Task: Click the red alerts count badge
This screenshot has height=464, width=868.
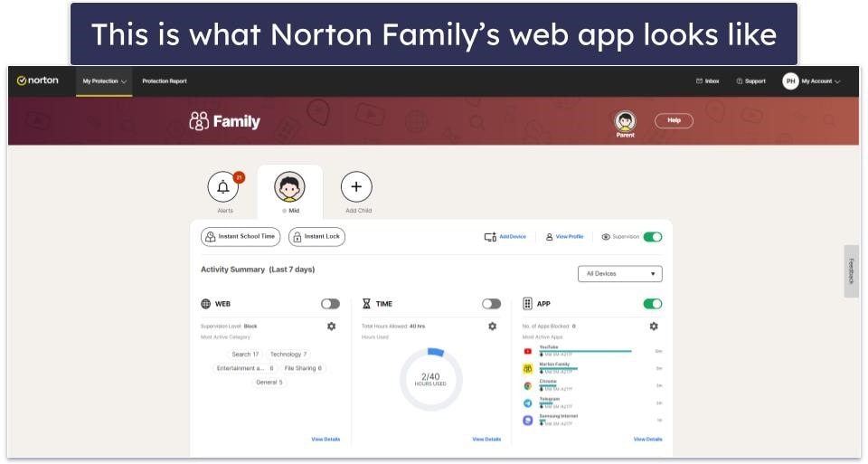Action: (x=239, y=177)
